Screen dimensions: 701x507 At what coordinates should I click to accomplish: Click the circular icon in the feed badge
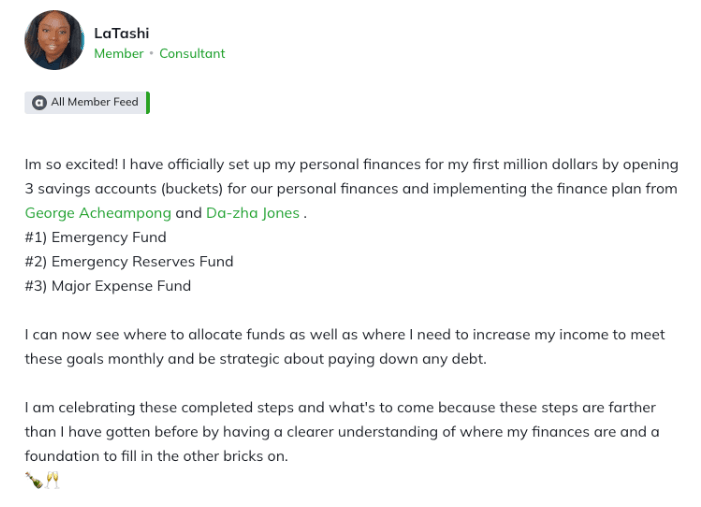(39, 102)
